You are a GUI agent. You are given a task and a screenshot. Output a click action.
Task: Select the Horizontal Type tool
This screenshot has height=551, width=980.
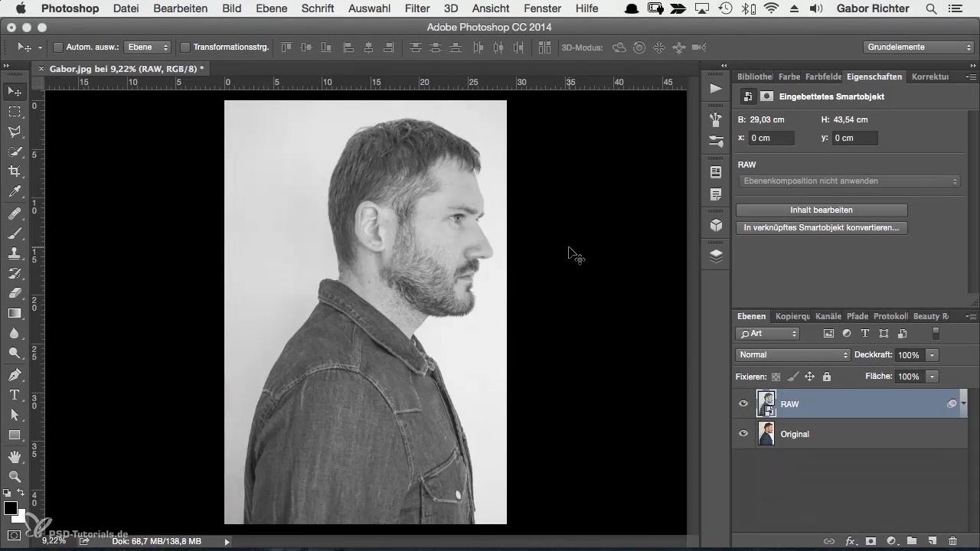15,395
